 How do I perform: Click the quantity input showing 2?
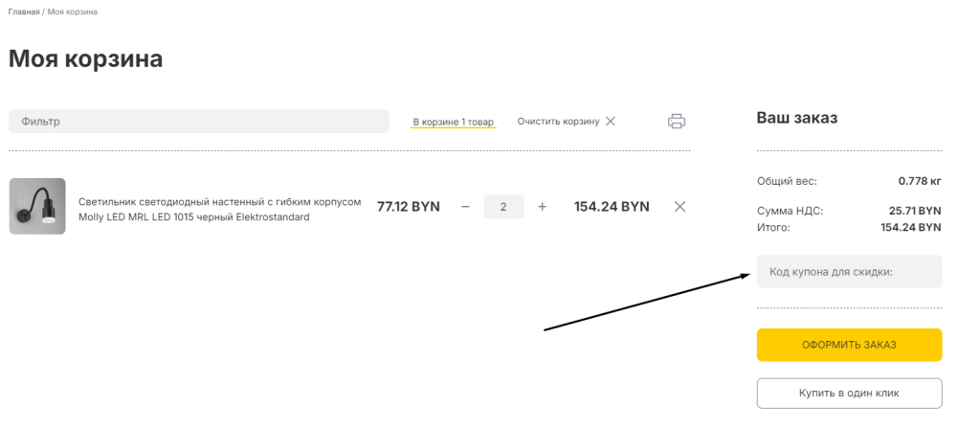[x=503, y=207]
